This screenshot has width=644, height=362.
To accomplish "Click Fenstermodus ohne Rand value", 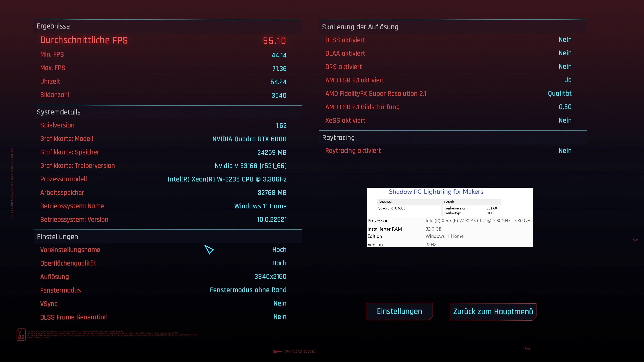I will [x=248, y=290].
